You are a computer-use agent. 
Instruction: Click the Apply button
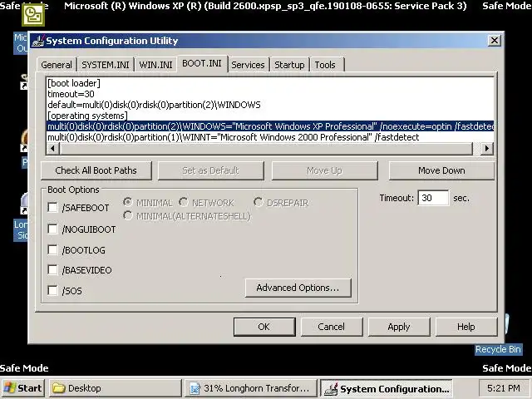[399, 327]
